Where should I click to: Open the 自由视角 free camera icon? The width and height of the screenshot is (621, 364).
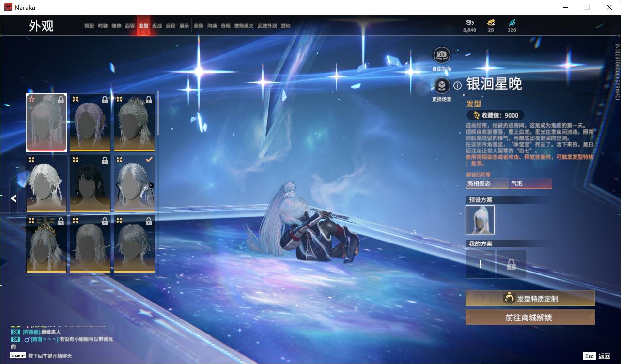tap(442, 55)
